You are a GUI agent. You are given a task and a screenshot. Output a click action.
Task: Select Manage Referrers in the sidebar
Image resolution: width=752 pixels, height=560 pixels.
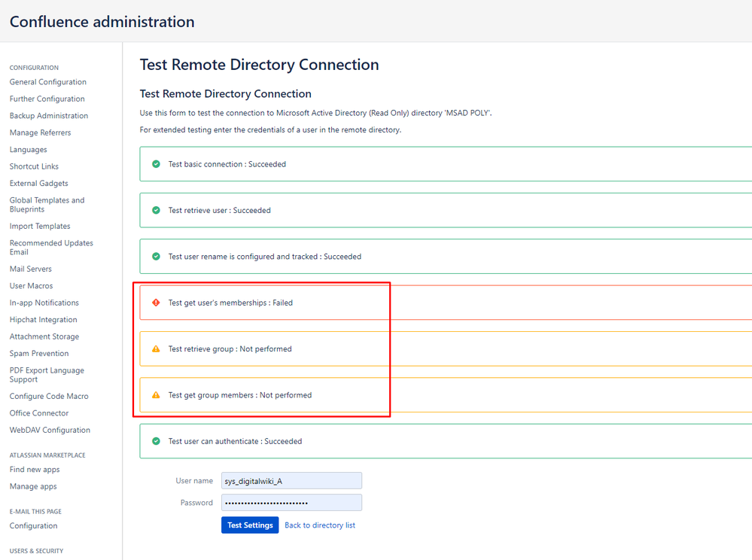pyautogui.click(x=41, y=132)
